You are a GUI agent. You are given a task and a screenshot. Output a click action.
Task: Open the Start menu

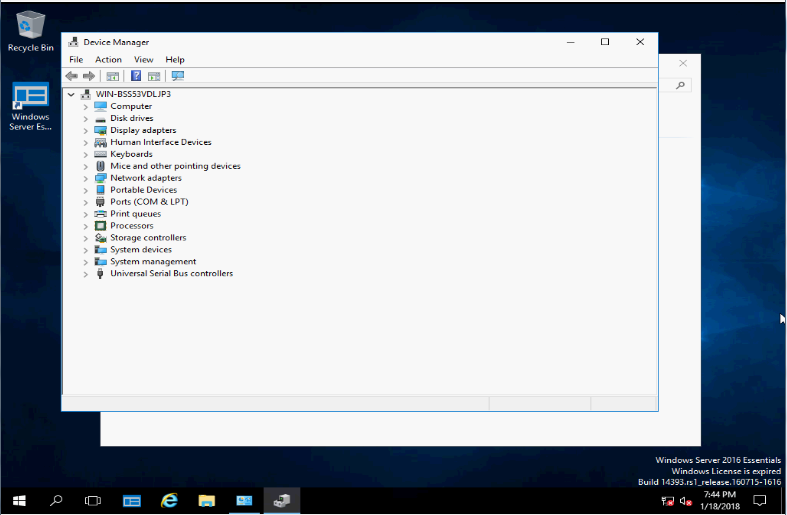(19, 501)
